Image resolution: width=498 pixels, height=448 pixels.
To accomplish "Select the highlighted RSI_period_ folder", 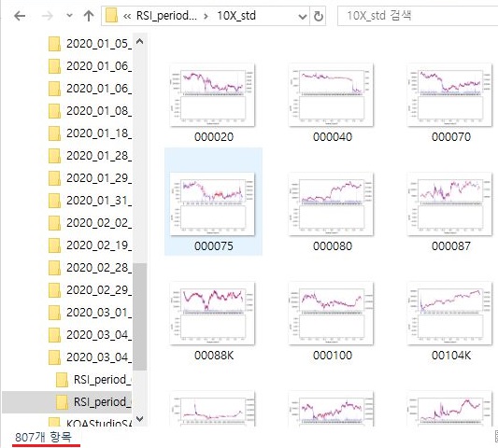I will coord(67,402).
